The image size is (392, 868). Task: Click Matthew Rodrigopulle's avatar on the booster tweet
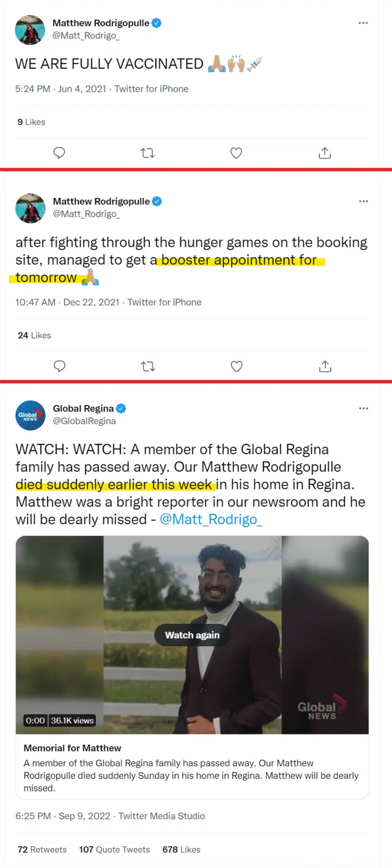tap(30, 208)
